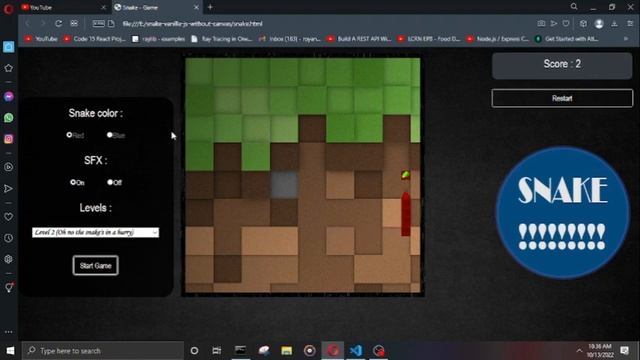This screenshot has width=640, height=360.
Task: Open Visual Studio Code from taskbar
Action: tap(356, 351)
